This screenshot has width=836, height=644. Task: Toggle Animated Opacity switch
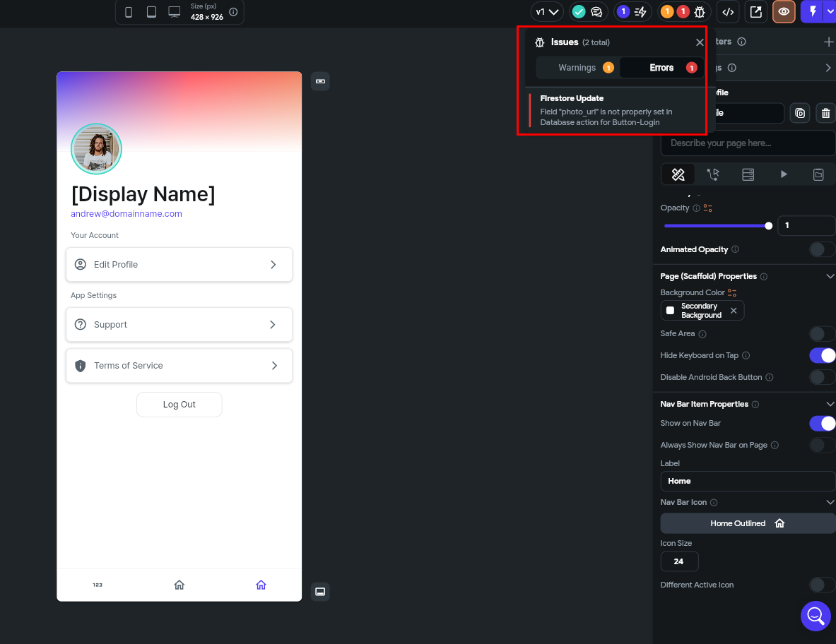click(822, 249)
